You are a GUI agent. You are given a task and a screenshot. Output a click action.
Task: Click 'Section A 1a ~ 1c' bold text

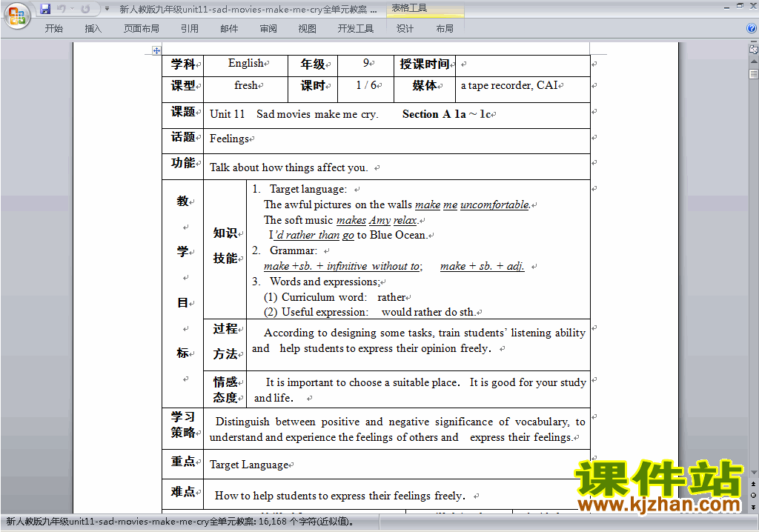[x=446, y=114]
